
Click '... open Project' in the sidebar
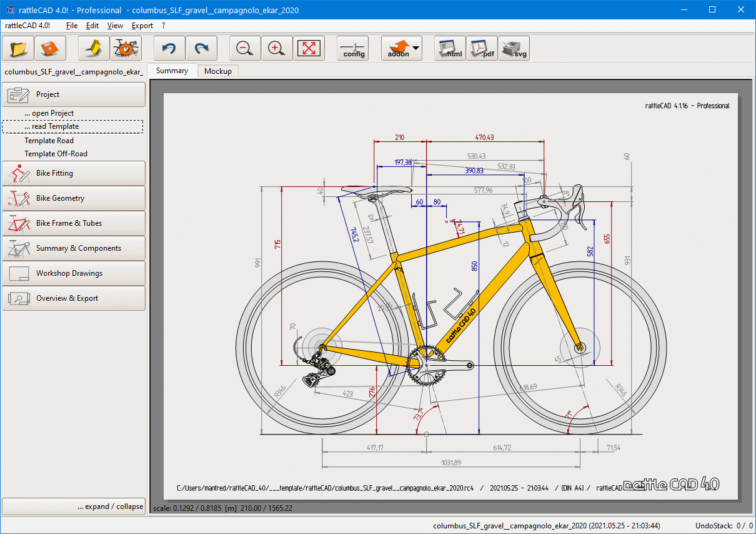(49, 113)
